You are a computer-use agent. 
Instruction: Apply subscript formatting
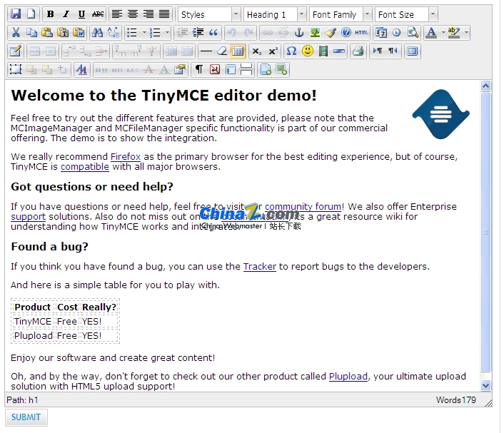point(256,51)
